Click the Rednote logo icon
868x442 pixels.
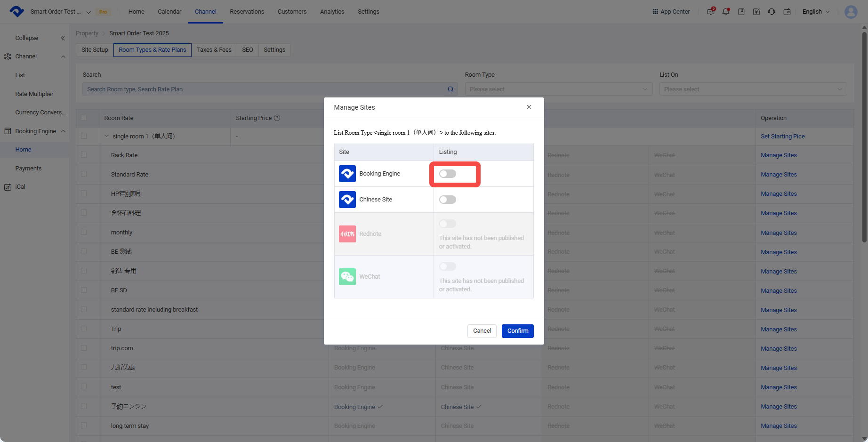tap(347, 234)
